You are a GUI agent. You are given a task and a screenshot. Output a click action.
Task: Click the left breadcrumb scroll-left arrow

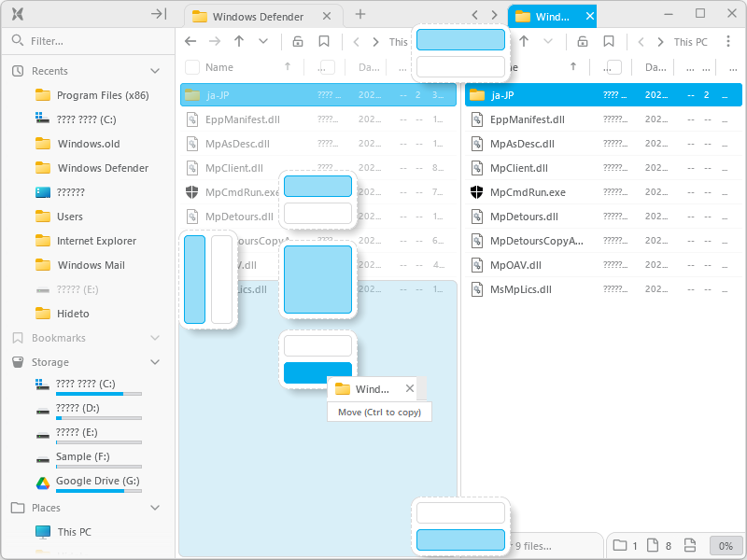coord(356,42)
